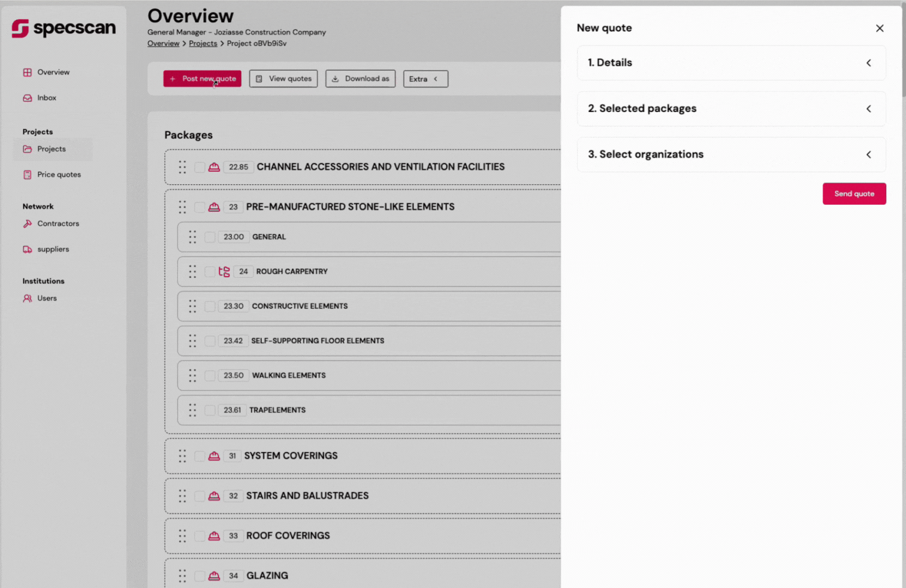Click hard hat icon beside CHANNEL ACCESSORIES
This screenshot has width=906, height=588.
[214, 167]
